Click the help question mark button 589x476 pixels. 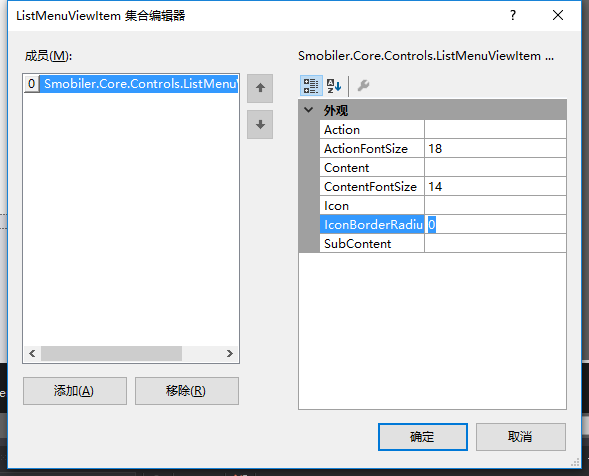click(x=513, y=15)
